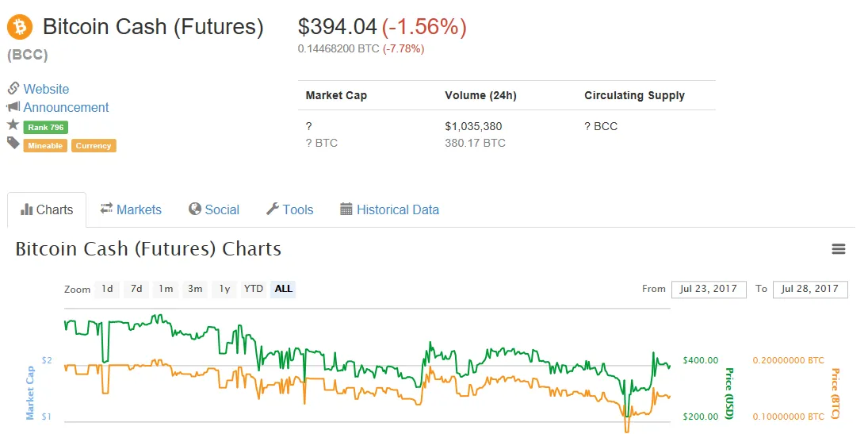This screenshot has width=868, height=434.
Task: Open the Historical Data tab
Action: coord(389,210)
